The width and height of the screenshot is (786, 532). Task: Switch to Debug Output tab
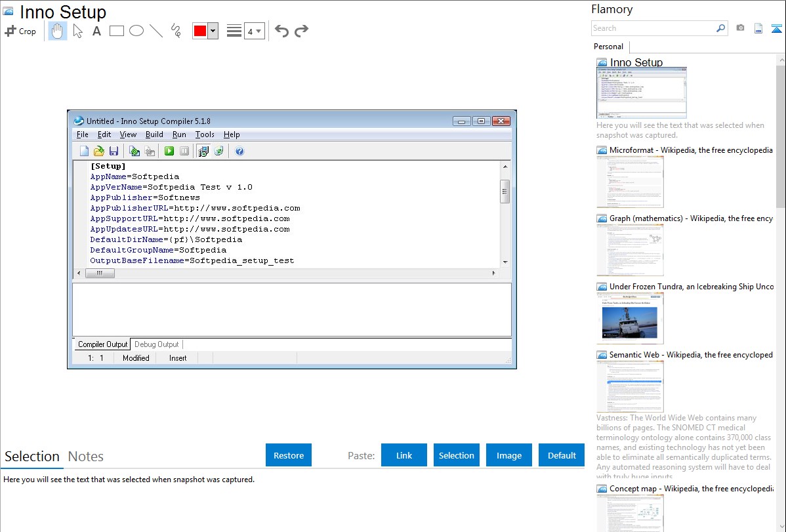156,344
